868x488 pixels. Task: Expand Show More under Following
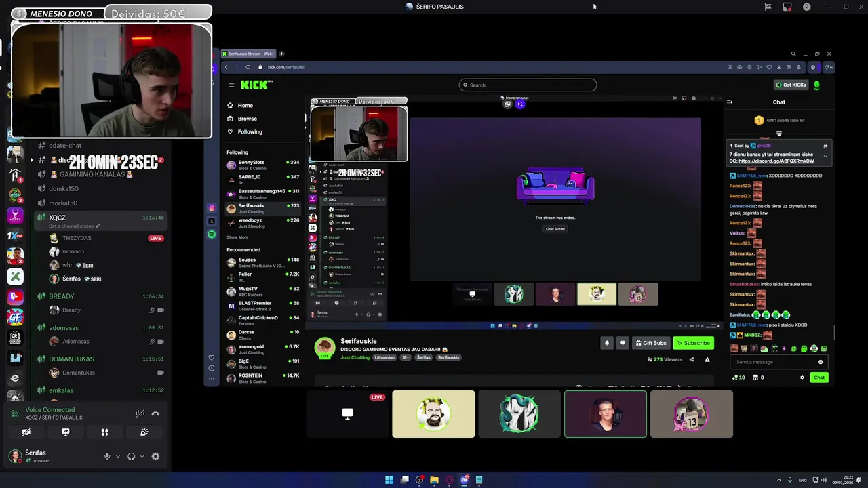click(237, 237)
